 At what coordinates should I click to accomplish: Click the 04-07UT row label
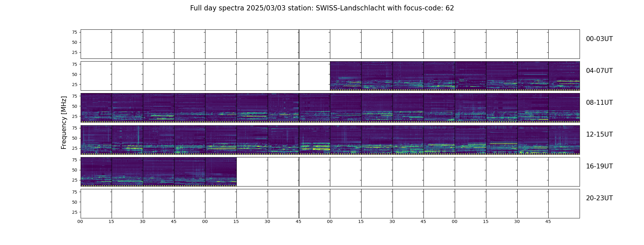599,71
